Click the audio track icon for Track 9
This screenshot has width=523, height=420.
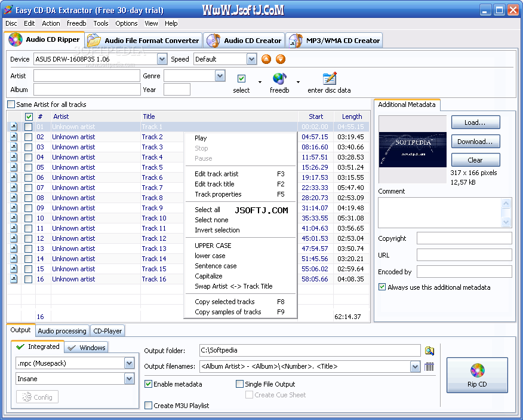[x=14, y=208]
